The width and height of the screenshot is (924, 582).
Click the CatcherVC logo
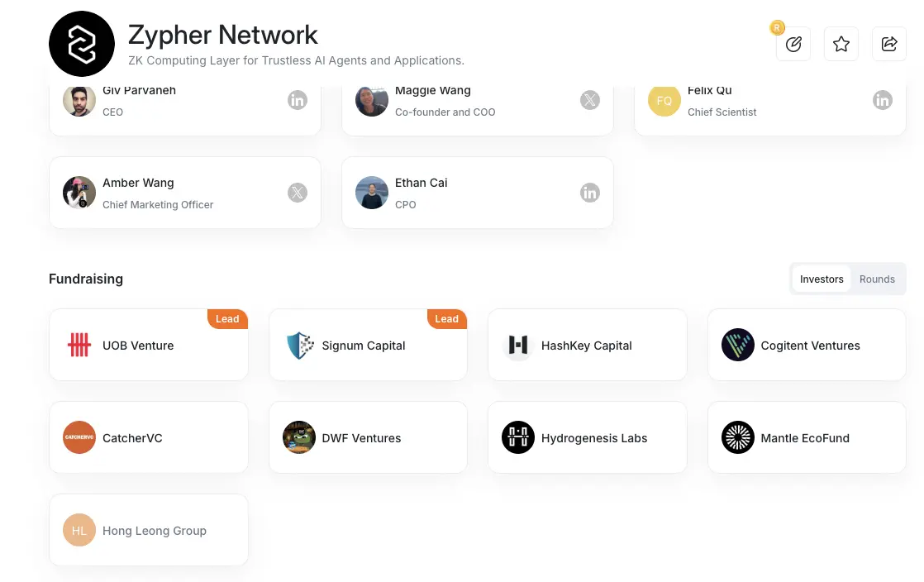79,438
